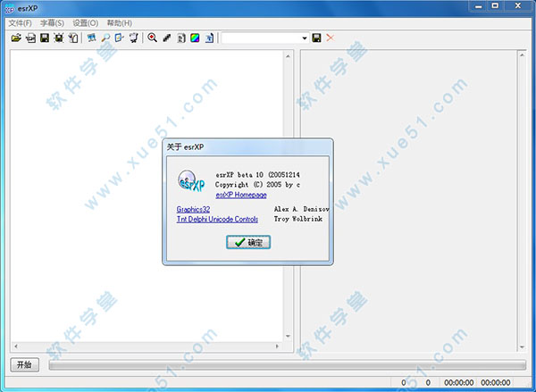Click the blue magnifying glass icon
This screenshot has height=392, width=536.
105,38
